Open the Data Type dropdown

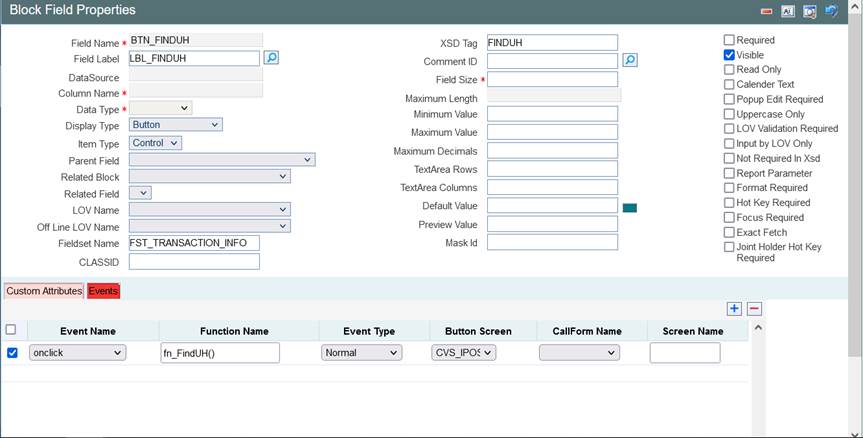[160, 108]
